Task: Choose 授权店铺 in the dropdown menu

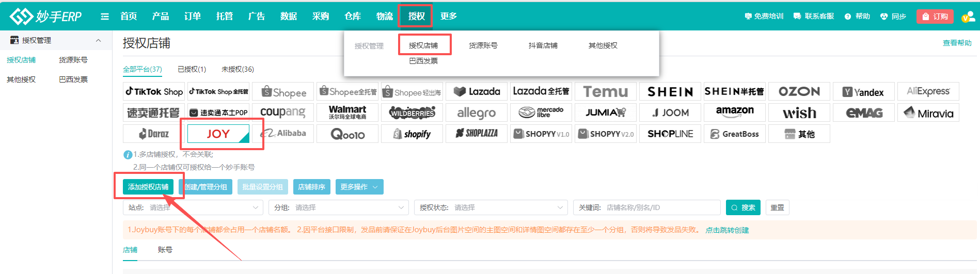Action: [x=423, y=45]
